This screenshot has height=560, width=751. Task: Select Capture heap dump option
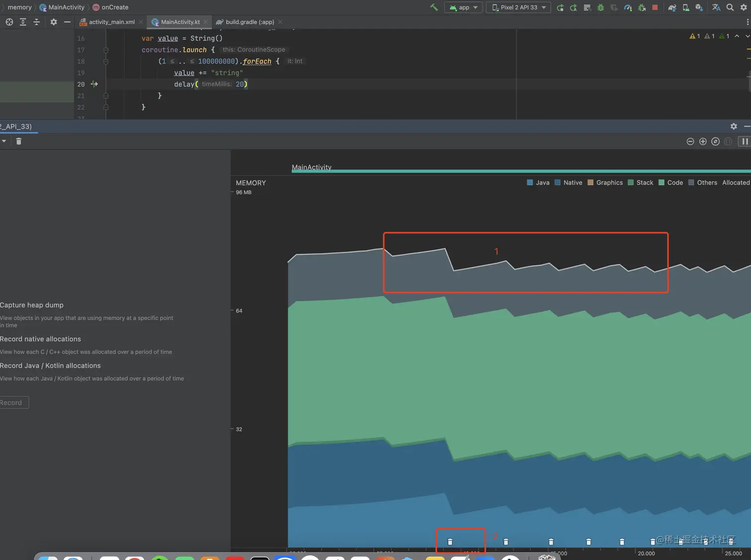[32, 305]
